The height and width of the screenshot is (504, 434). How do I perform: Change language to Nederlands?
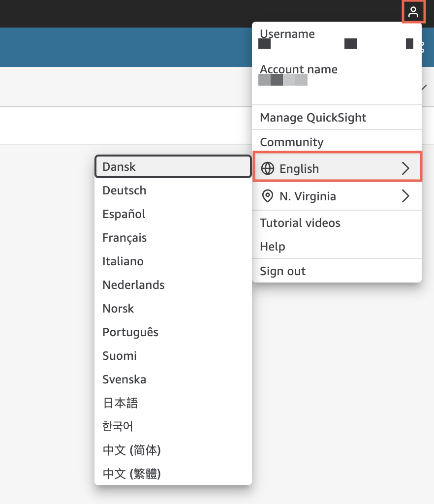133,285
